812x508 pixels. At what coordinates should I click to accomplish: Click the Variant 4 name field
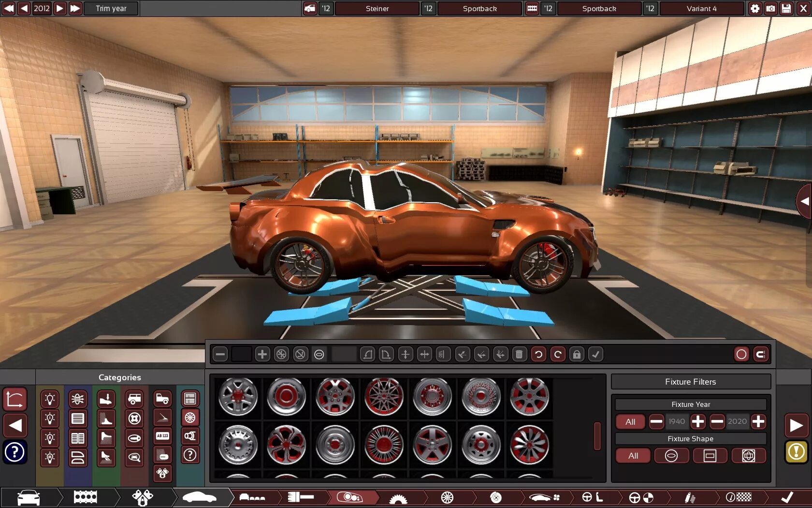pyautogui.click(x=702, y=8)
